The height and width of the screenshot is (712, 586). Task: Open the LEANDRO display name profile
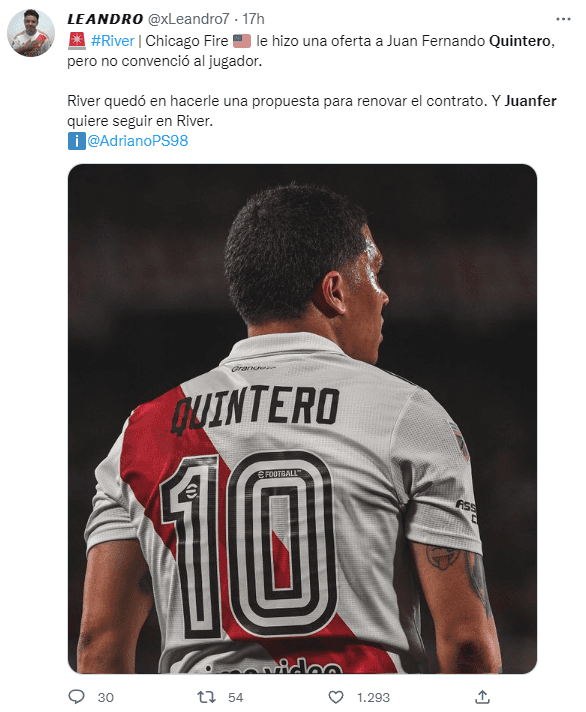click(x=105, y=19)
